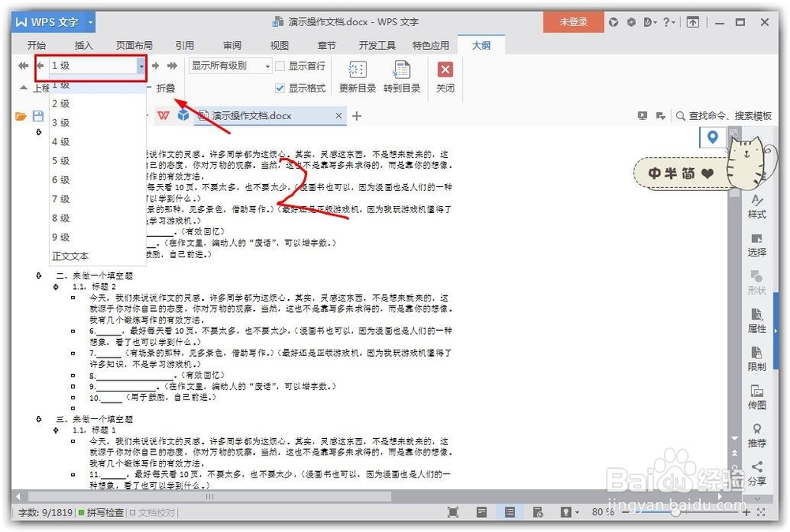The image size is (790, 532).
Task: Click the save disk icon
Action: pos(38,116)
